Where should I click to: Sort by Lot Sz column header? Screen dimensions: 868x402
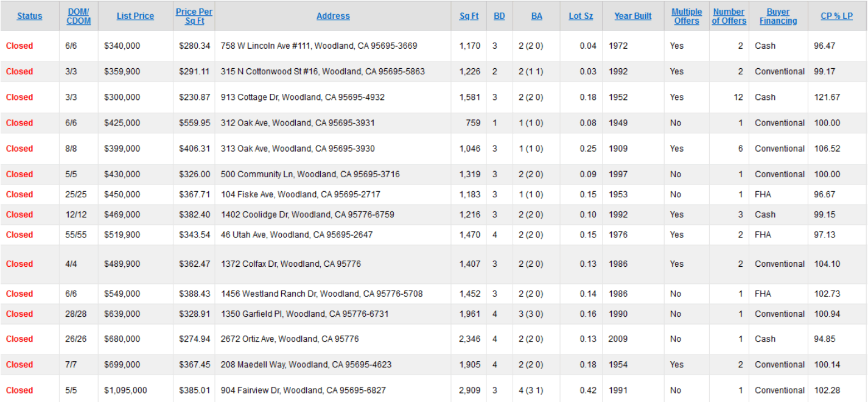(x=581, y=16)
